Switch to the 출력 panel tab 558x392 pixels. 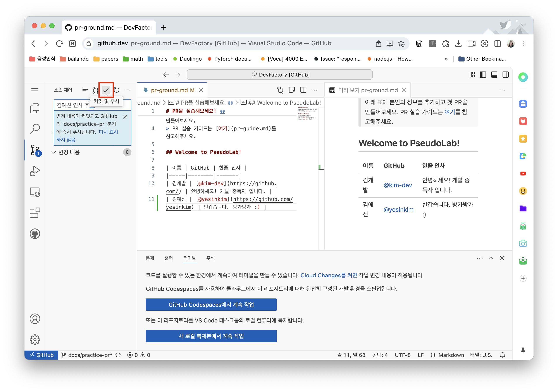[168, 258]
